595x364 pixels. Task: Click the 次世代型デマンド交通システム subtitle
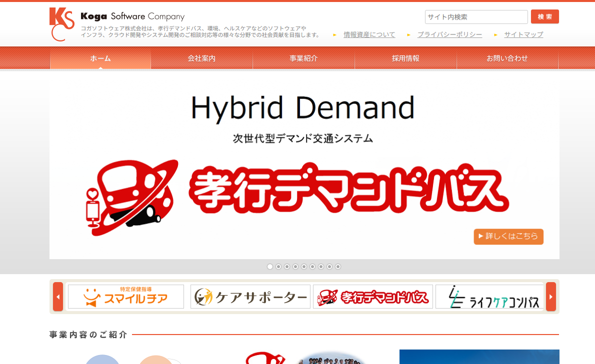(303, 139)
